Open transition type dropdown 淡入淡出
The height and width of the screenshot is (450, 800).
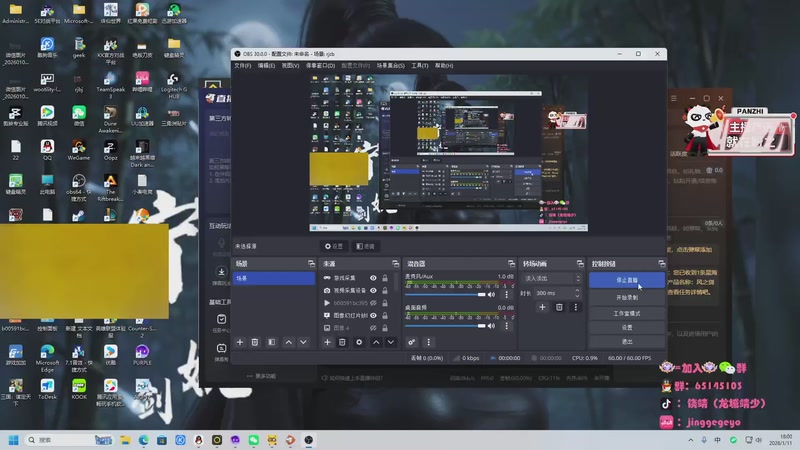pos(552,279)
